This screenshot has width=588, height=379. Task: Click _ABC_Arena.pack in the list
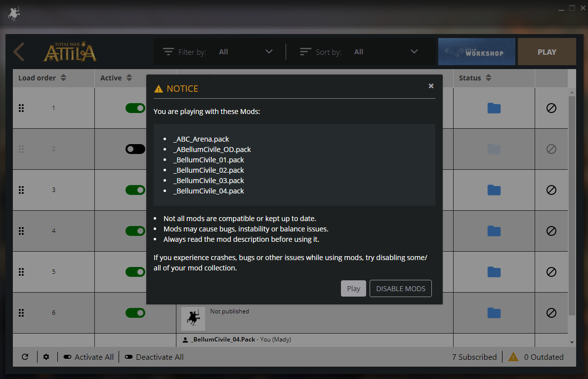point(201,139)
